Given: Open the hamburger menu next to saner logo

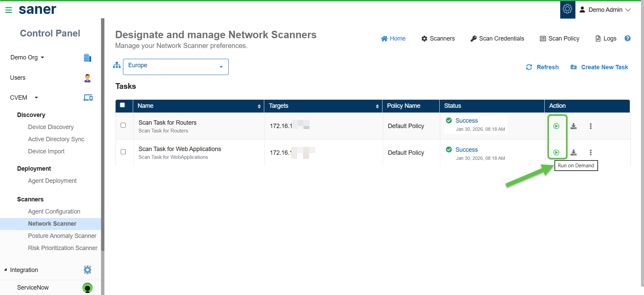Looking at the screenshot, I should [9, 10].
